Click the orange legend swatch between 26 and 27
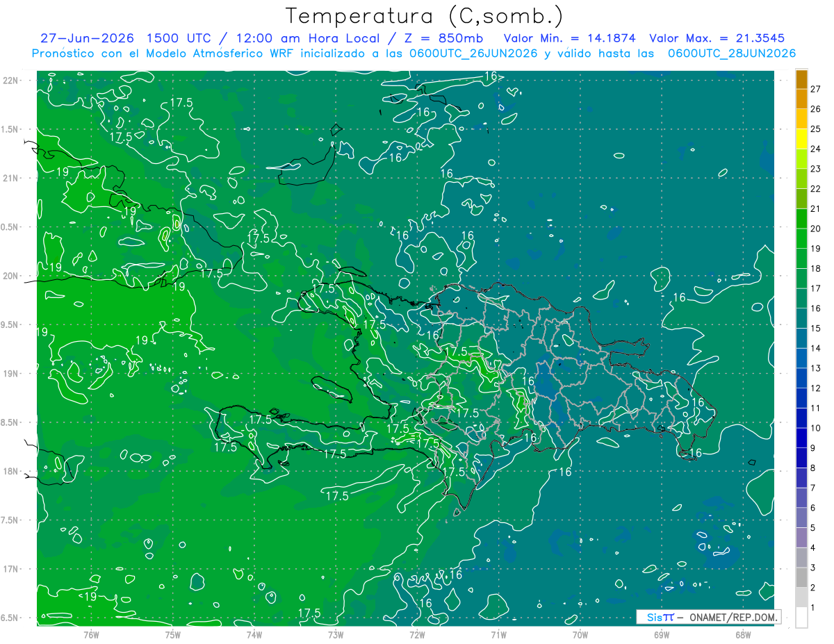Screen dimensions: 834x644 click(x=801, y=99)
